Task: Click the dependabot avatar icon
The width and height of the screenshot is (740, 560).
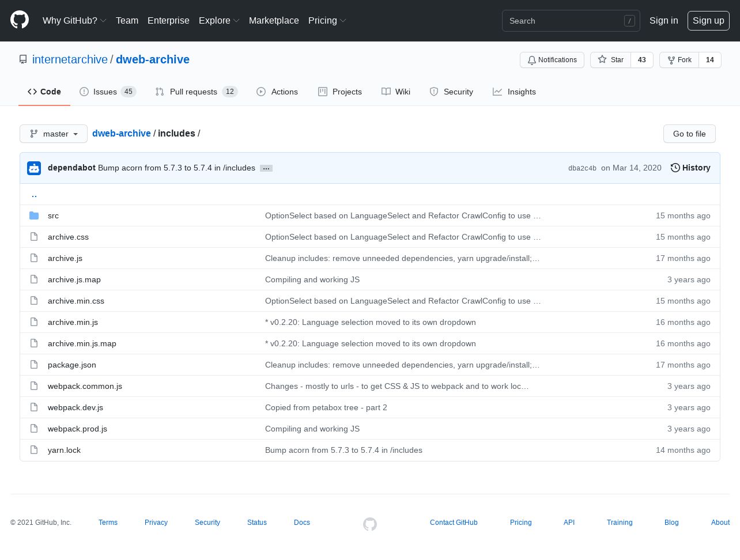Action: tap(34, 168)
